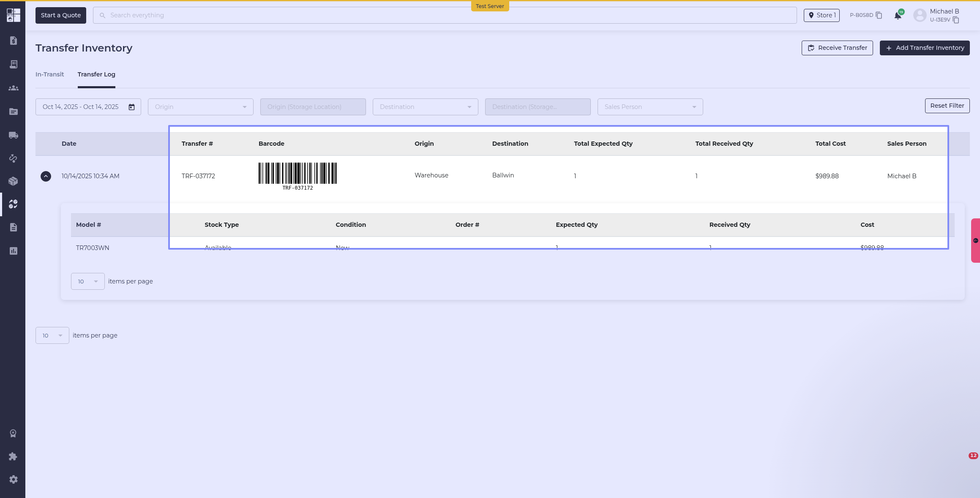Click the Search everything field
Image resolution: width=980 pixels, height=498 pixels.
point(444,15)
